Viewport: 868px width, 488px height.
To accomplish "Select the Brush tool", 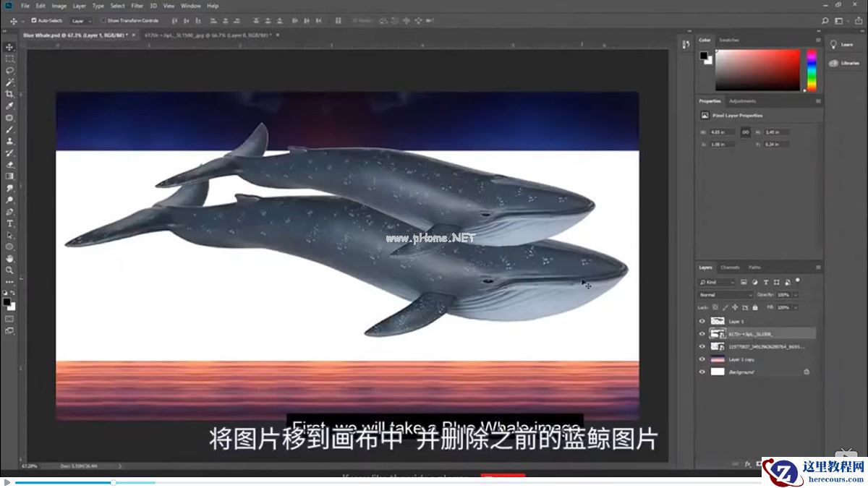I will point(9,130).
